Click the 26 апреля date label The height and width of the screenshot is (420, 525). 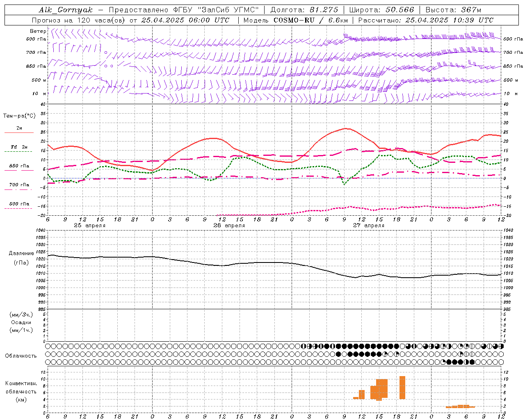[229, 226]
